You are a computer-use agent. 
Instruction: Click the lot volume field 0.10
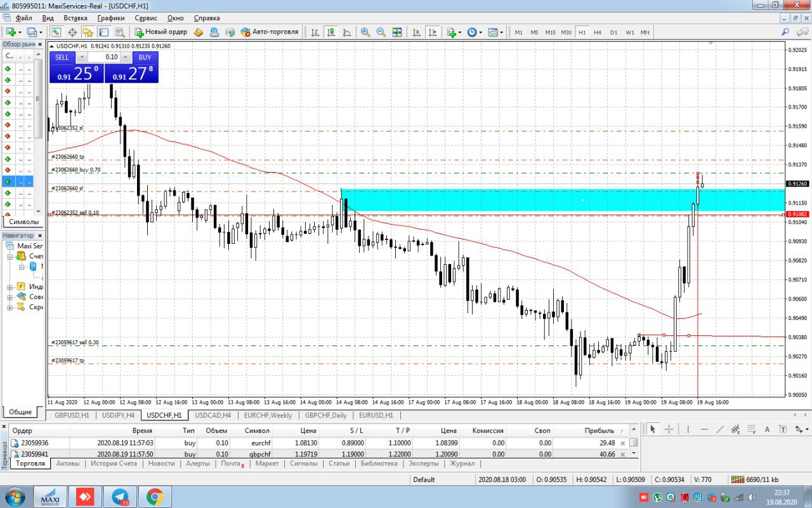point(103,57)
